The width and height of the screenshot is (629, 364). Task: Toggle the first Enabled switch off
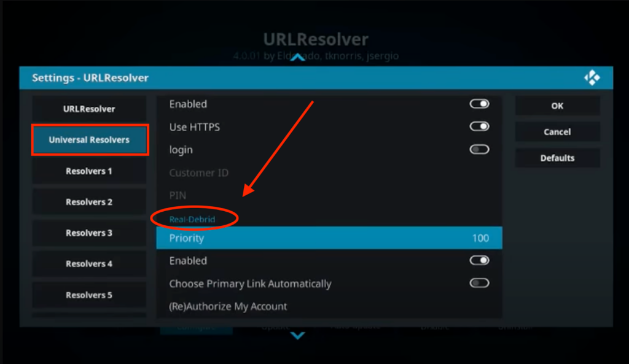pos(479,104)
